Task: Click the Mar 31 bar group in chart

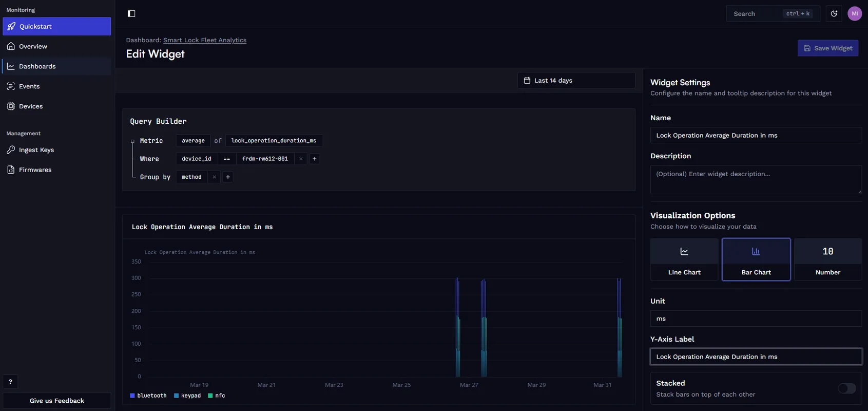Action: (x=620, y=328)
